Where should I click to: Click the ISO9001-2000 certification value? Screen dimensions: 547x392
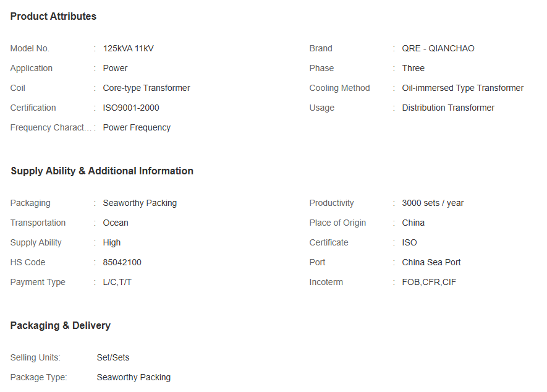pyautogui.click(x=131, y=108)
